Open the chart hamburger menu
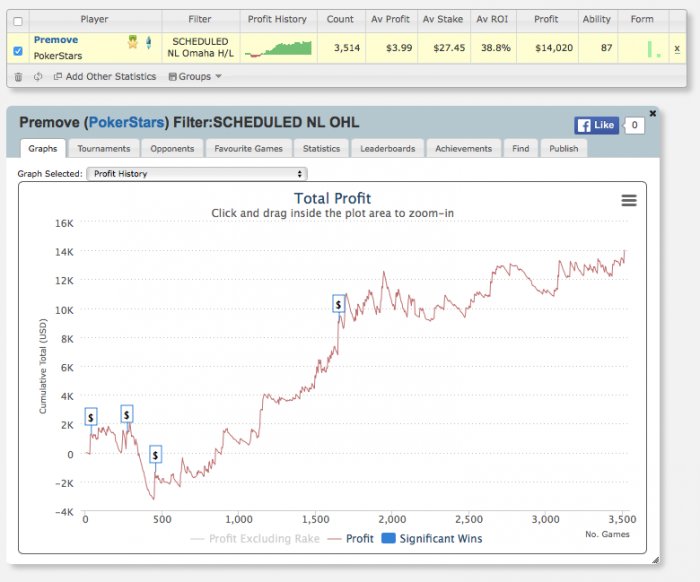 tap(629, 200)
